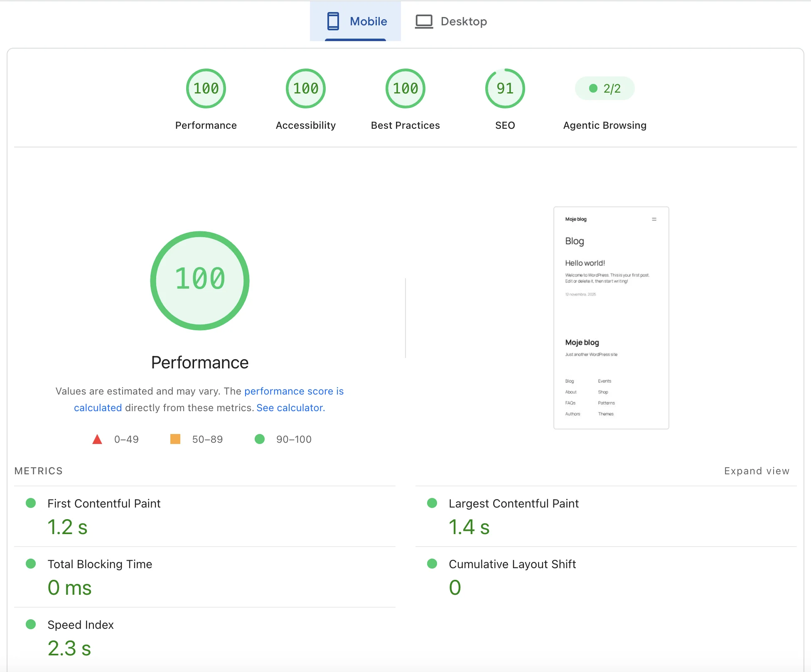Screen dimensions: 811x672
Task: Open the Agentic Browsing 2/2 badge
Action: tap(605, 88)
